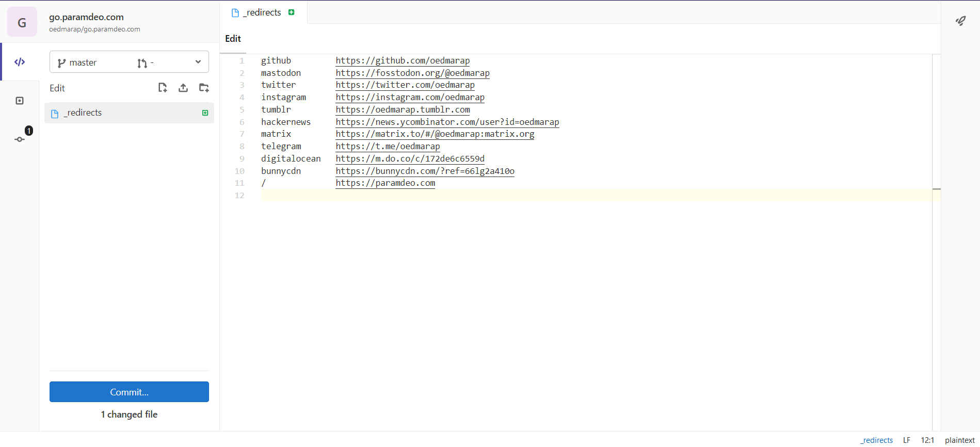The width and height of the screenshot is (980, 447).
Task: Click the word digitalocean on line 9
Action: (291, 159)
